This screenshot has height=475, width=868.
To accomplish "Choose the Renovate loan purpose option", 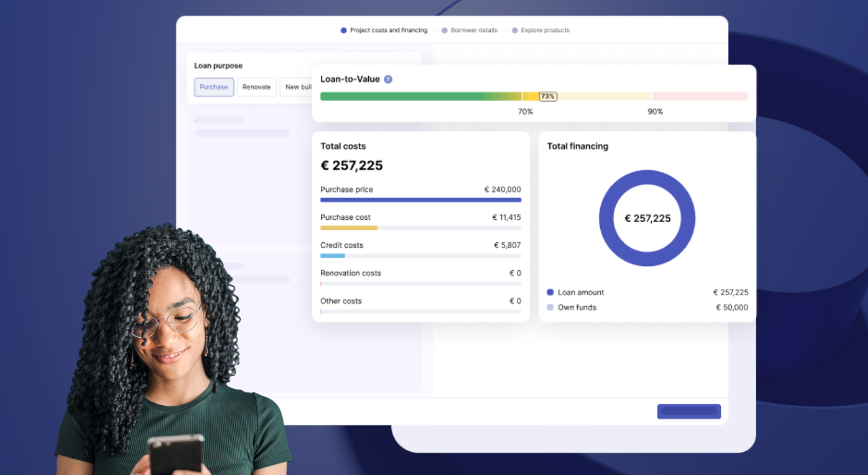I will tap(256, 87).
